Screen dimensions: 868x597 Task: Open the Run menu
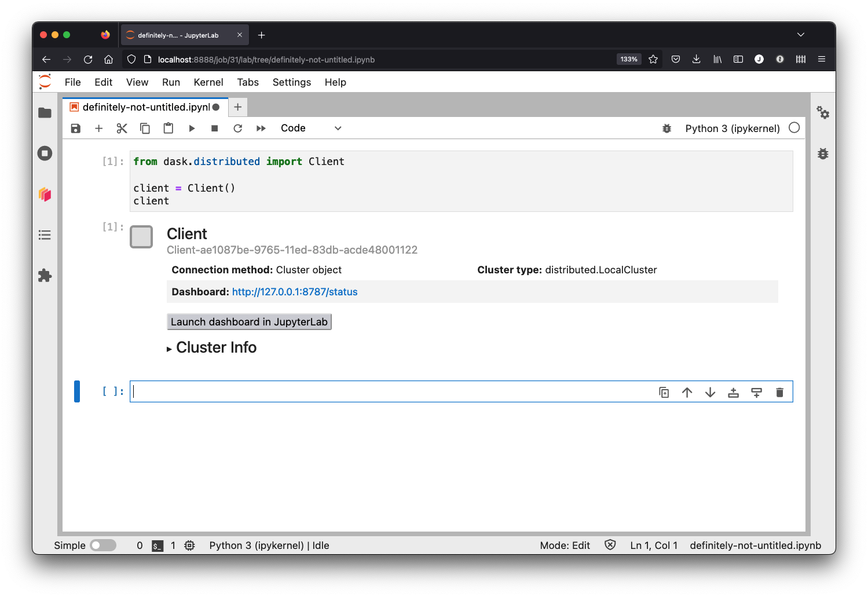[171, 82]
